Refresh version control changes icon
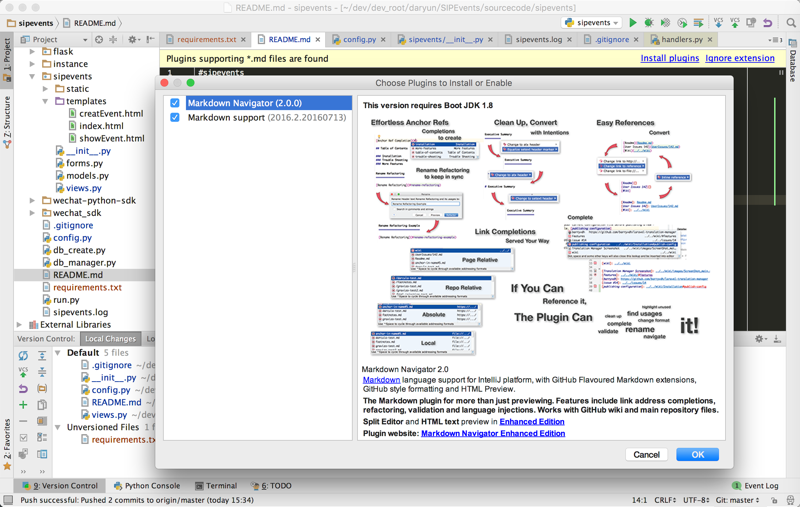 pos(23,356)
